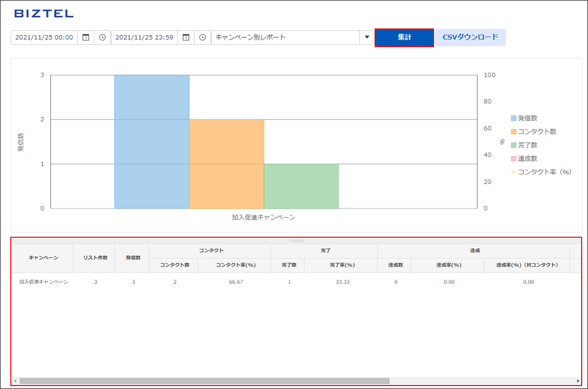This screenshot has width=588, height=389.
Task: Click the scrollbar left arrow
Action: (15, 381)
